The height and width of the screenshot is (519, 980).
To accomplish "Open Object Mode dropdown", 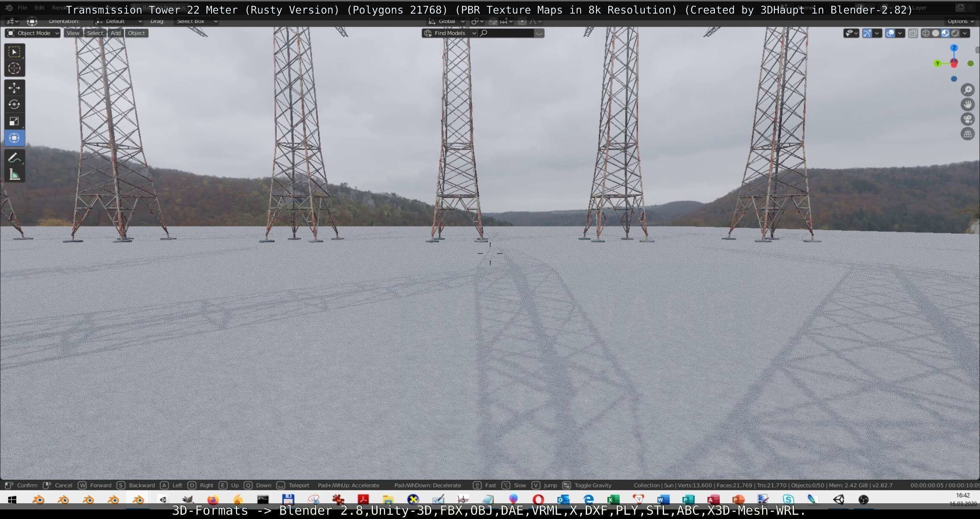I will click(33, 33).
